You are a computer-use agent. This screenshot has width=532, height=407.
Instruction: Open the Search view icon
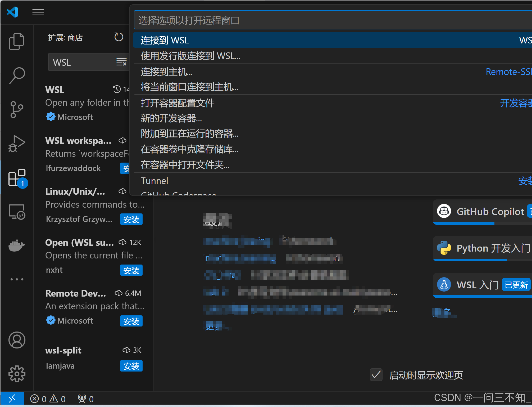click(x=17, y=75)
